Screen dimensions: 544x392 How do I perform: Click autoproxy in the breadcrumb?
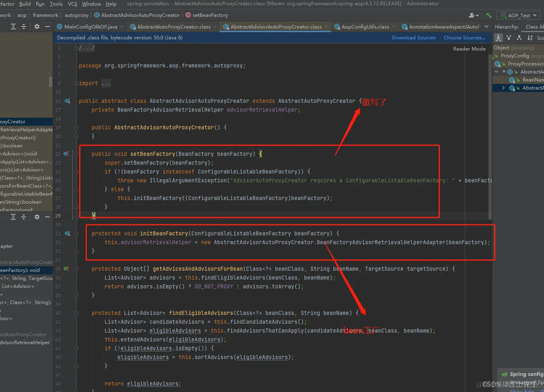pyautogui.click(x=76, y=15)
